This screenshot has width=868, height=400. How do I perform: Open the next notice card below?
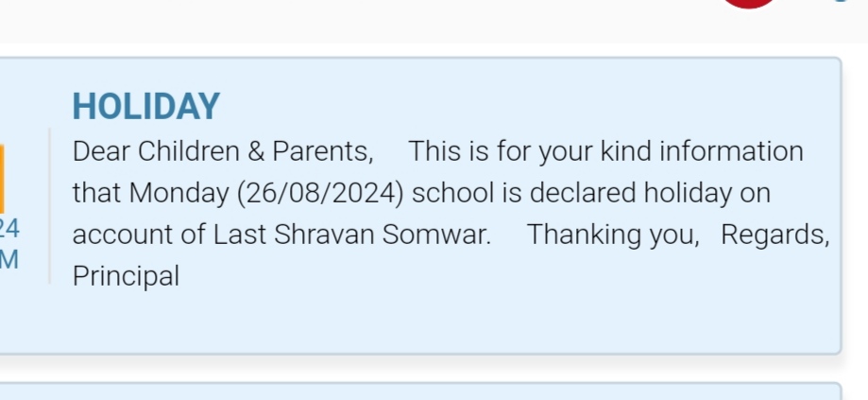pos(420,391)
